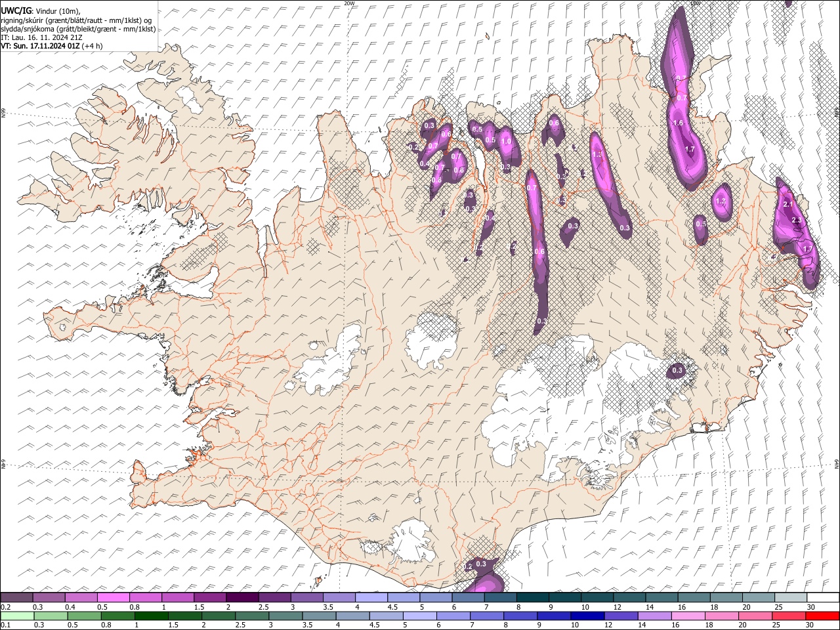
Task: Pick the bright red 30 swatch in lower legend row
Action: pos(823,616)
